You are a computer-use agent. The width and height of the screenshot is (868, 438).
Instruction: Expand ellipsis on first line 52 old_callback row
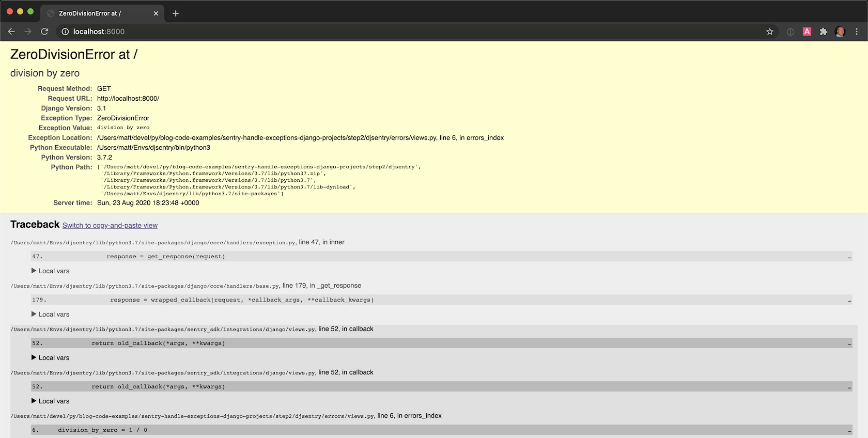[849, 343]
